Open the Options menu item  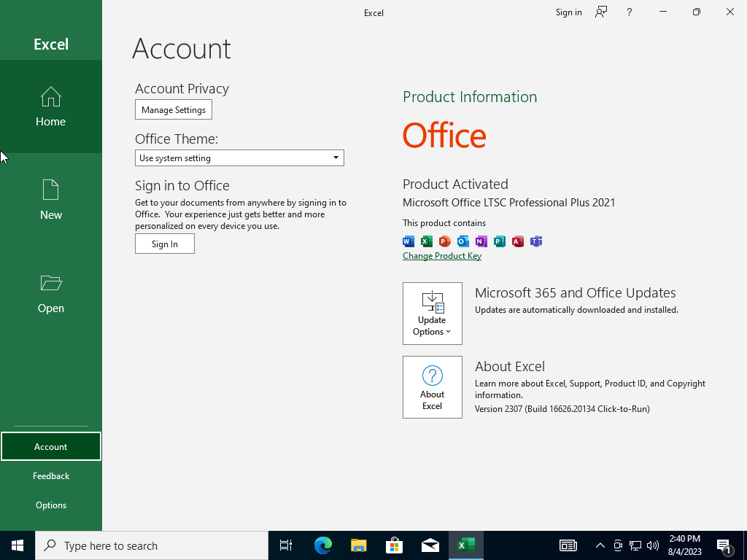click(x=50, y=505)
